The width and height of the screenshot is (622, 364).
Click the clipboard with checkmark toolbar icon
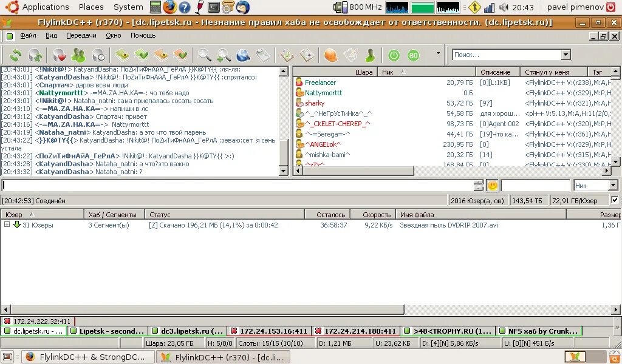coord(287,55)
